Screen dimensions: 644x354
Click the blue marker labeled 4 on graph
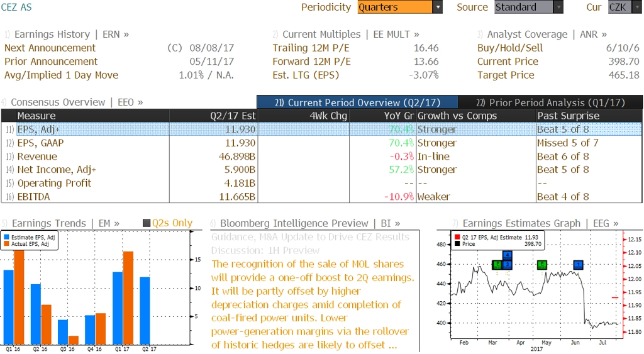pyautogui.click(x=508, y=255)
